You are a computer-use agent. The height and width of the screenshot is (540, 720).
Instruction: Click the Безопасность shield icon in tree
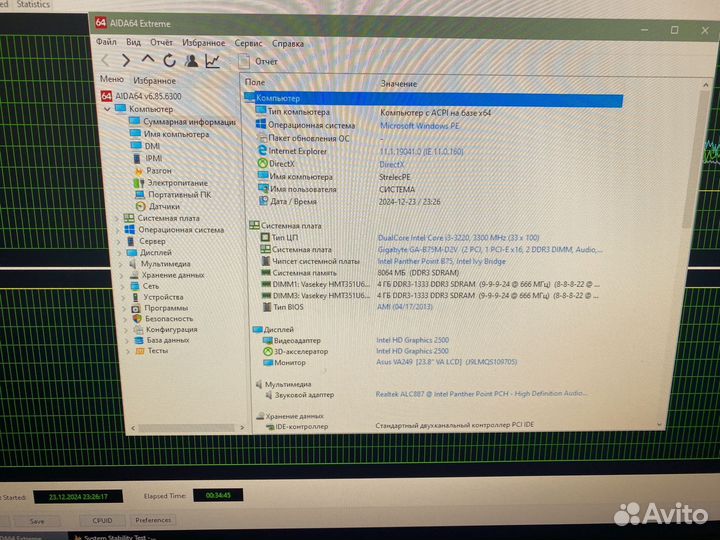(137, 319)
